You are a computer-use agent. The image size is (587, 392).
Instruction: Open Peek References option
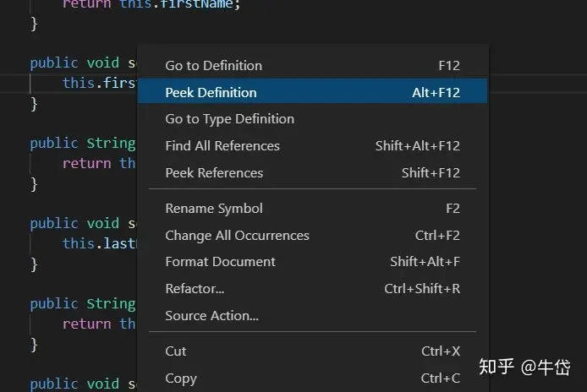[x=214, y=173]
